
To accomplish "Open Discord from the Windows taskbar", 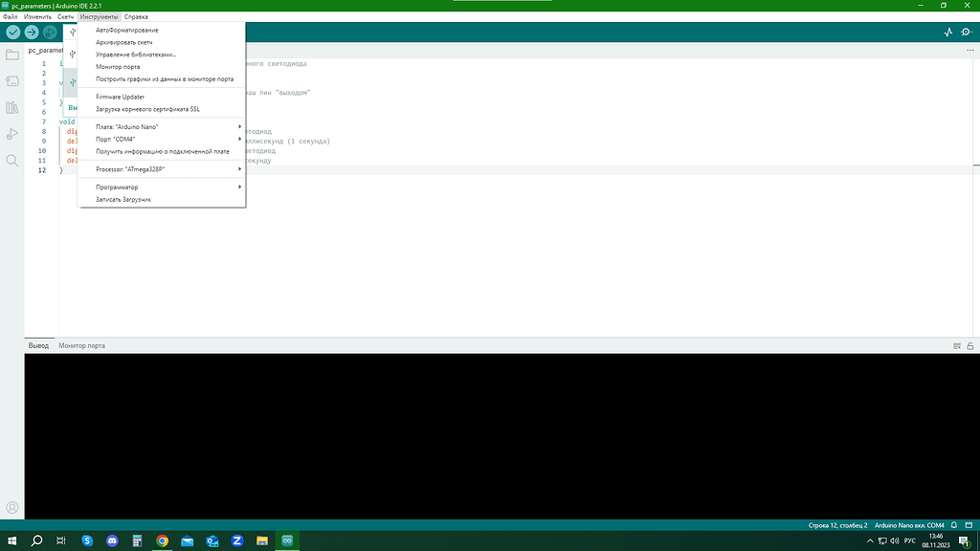I will coord(112,540).
